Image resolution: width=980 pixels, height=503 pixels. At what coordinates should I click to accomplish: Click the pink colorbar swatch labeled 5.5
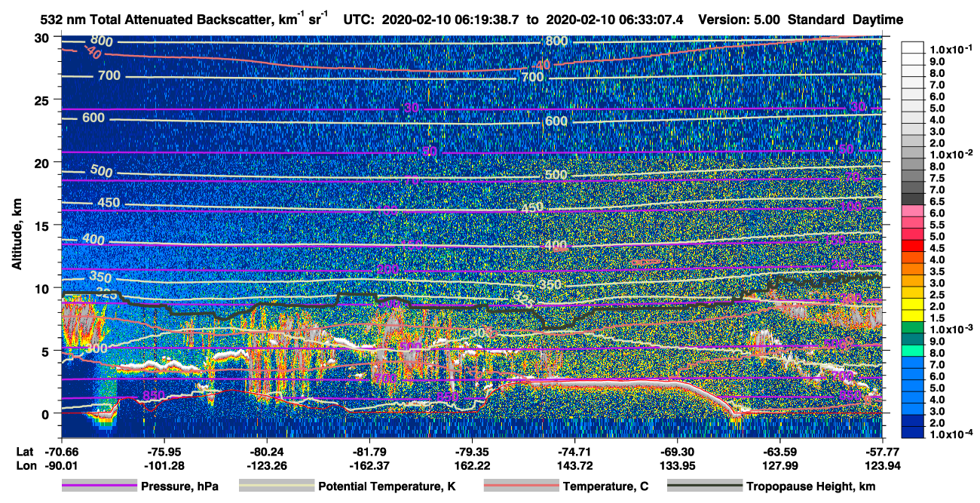tap(913, 222)
